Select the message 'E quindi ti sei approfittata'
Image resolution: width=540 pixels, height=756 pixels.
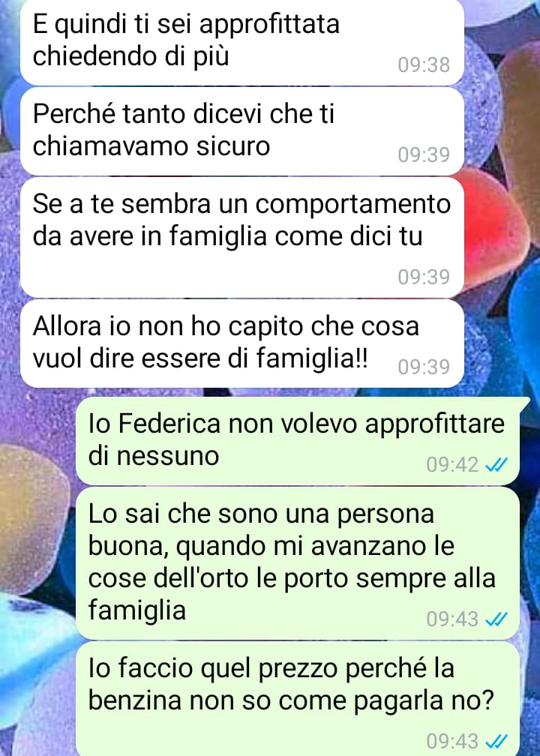click(x=242, y=41)
